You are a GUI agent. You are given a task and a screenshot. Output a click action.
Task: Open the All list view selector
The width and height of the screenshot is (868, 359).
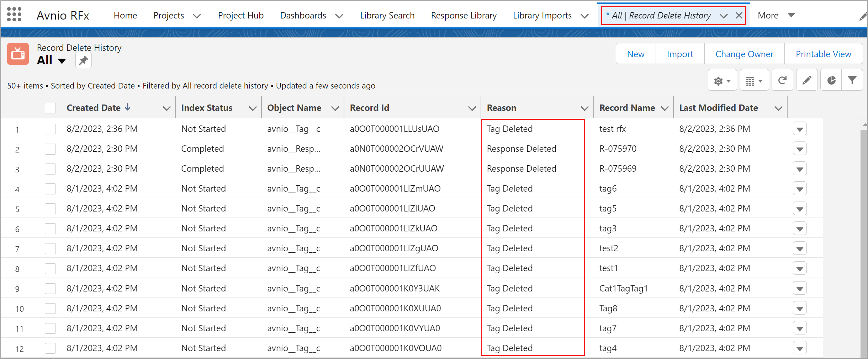[52, 60]
